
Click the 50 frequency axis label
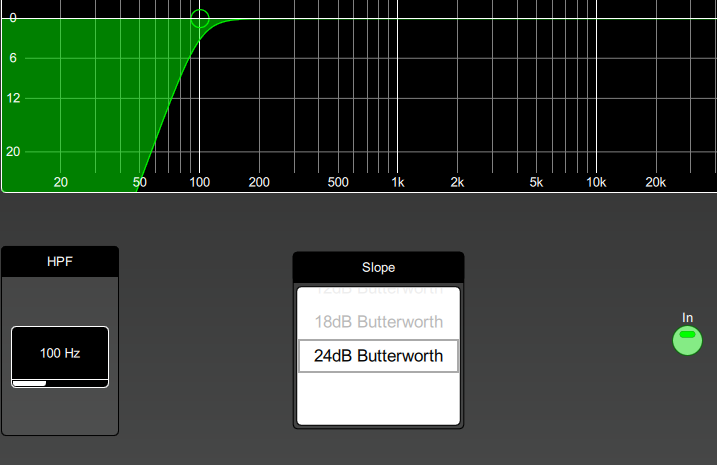point(140,182)
